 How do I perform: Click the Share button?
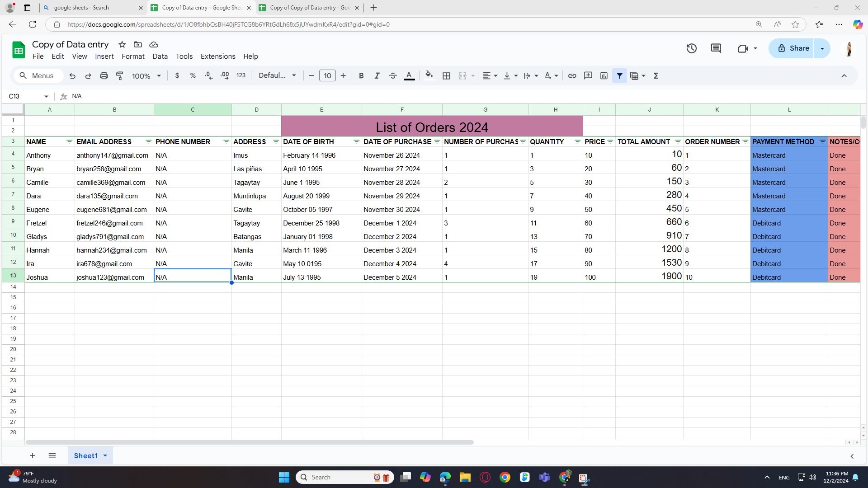[793, 48]
